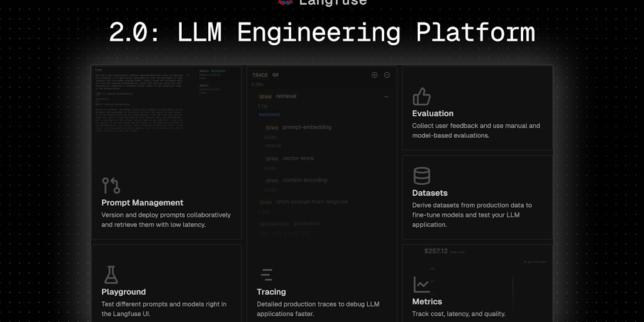Image resolution: width=644 pixels, height=322 pixels.
Task: Click the 0.58s vector-store duration
Action: 270,169
